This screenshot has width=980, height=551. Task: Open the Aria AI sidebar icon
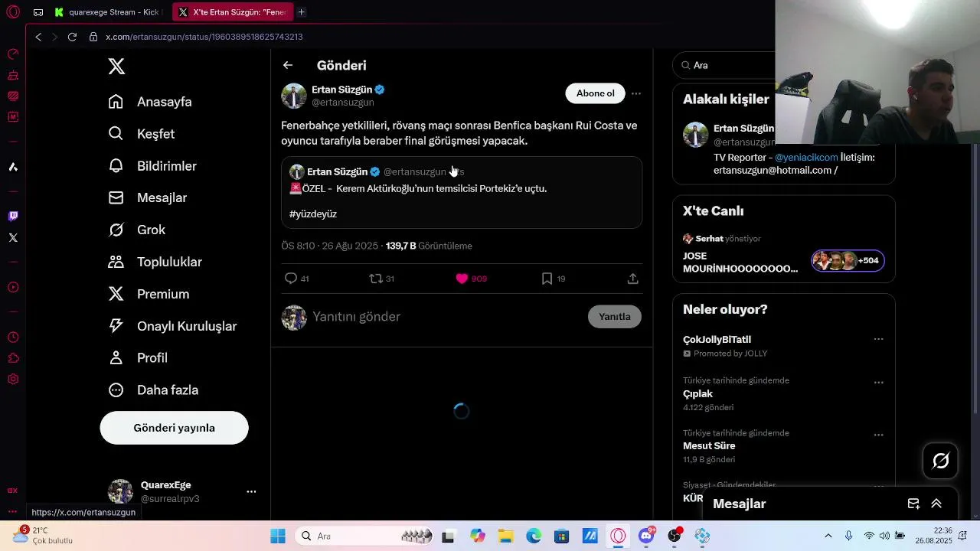[13, 167]
